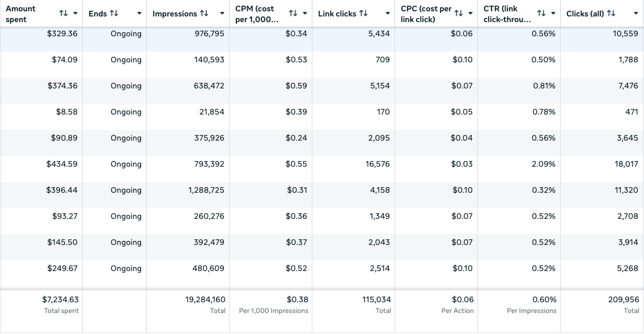Sort by CPC cost per link click
Viewport: 644px width, 334px height.
click(x=459, y=14)
